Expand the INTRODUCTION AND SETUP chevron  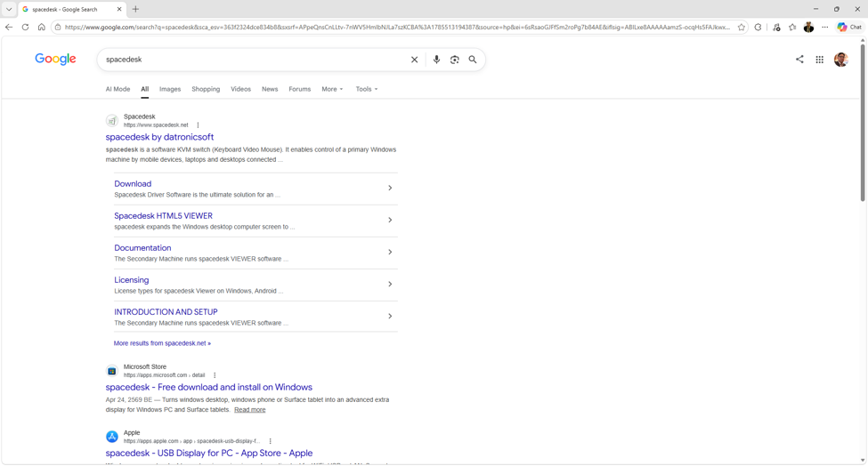pos(390,317)
